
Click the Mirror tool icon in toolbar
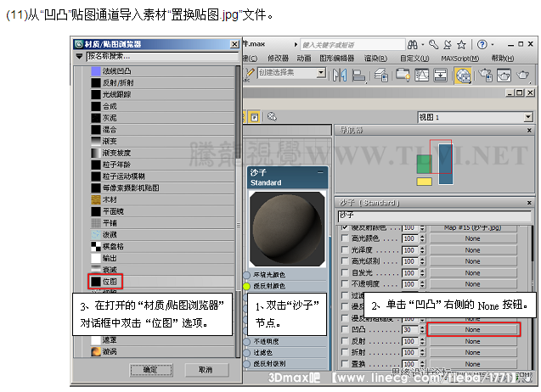pyautogui.click(x=340, y=75)
